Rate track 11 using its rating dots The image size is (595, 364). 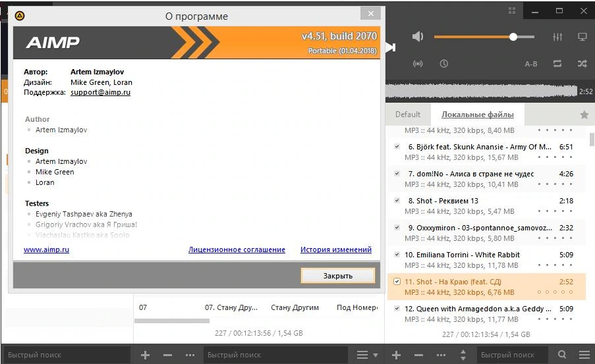pos(555,292)
